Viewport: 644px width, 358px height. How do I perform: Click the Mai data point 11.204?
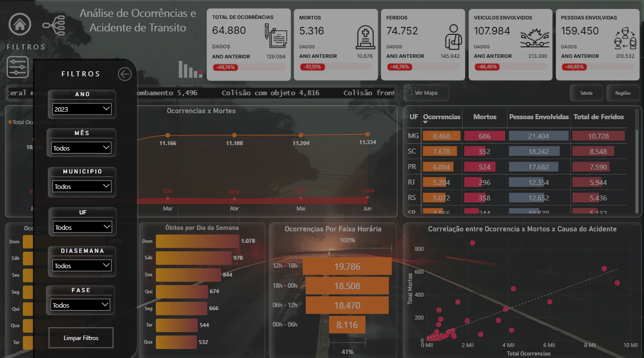pyautogui.click(x=301, y=135)
